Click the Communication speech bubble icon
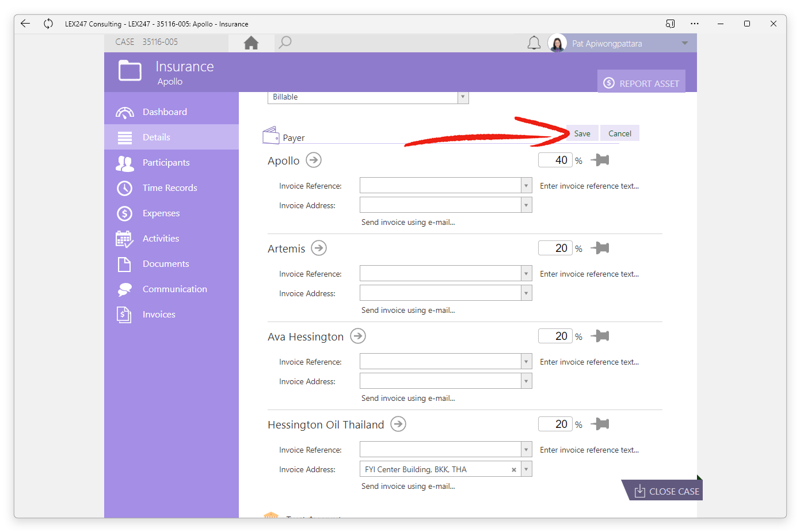The height and width of the screenshot is (532, 800). pyautogui.click(x=125, y=289)
